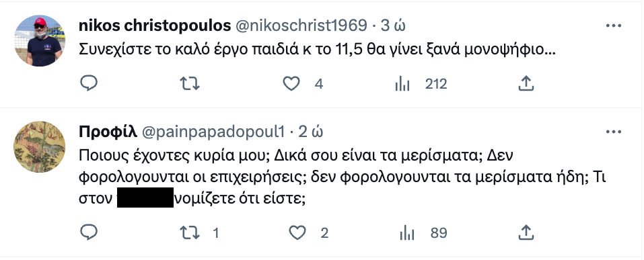Viewport: 644px width, 260px height.
Task: Like the tweet with 4 likes
Action: pyautogui.click(x=291, y=84)
